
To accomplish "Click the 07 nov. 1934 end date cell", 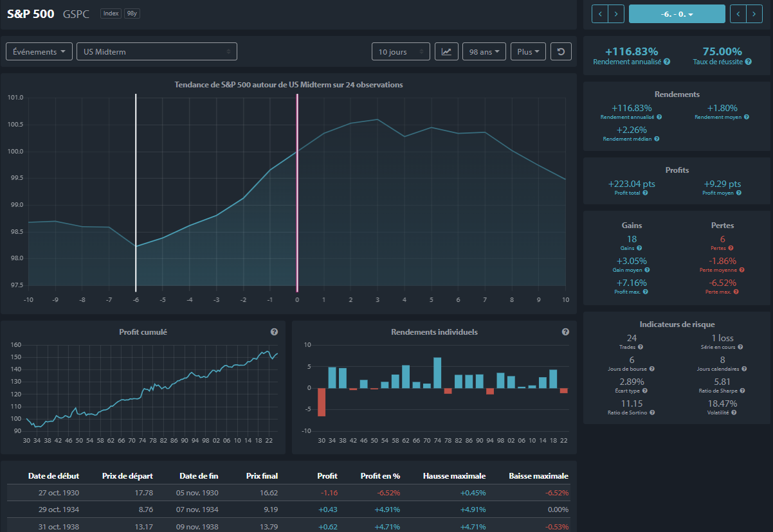I will [x=197, y=510].
